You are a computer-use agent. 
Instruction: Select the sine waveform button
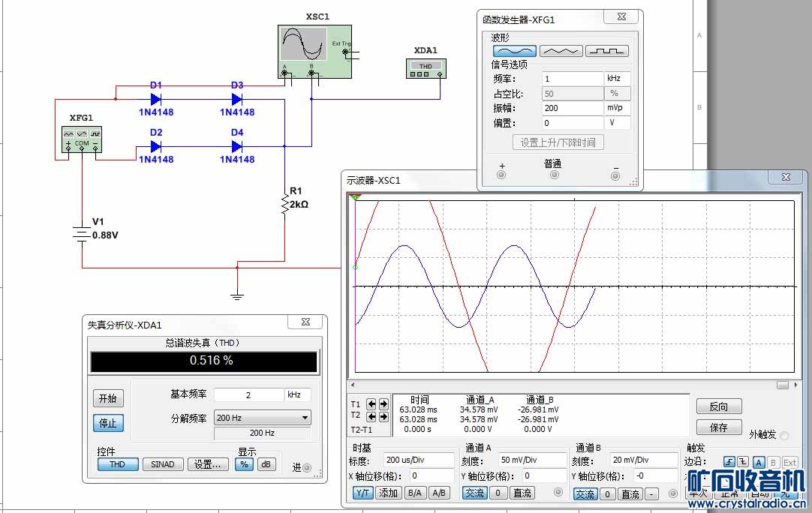(514, 51)
